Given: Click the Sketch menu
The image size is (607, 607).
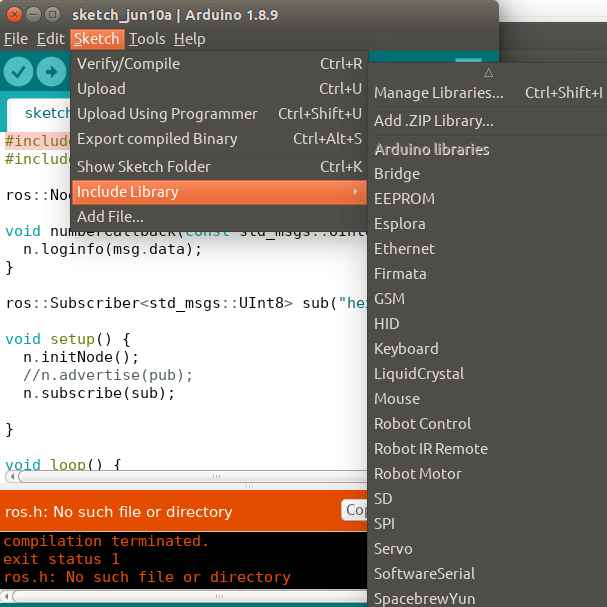Looking at the screenshot, I should click(97, 39).
